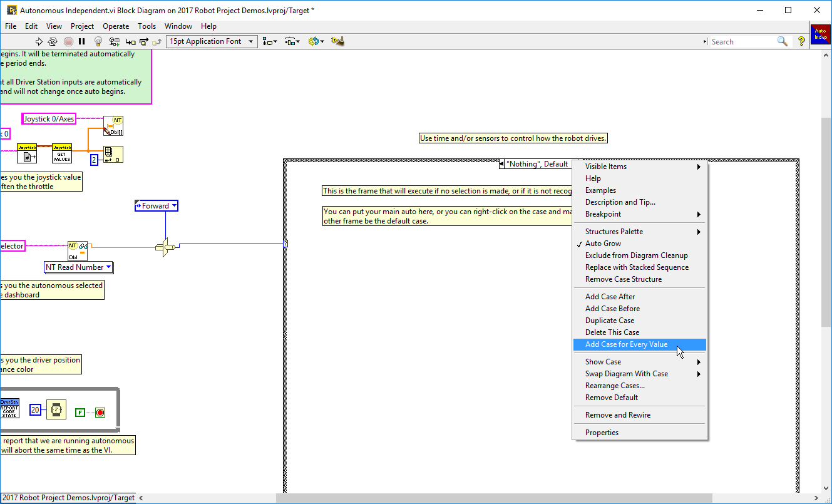Expand the Breakpoint submenu

(x=640, y=214)
